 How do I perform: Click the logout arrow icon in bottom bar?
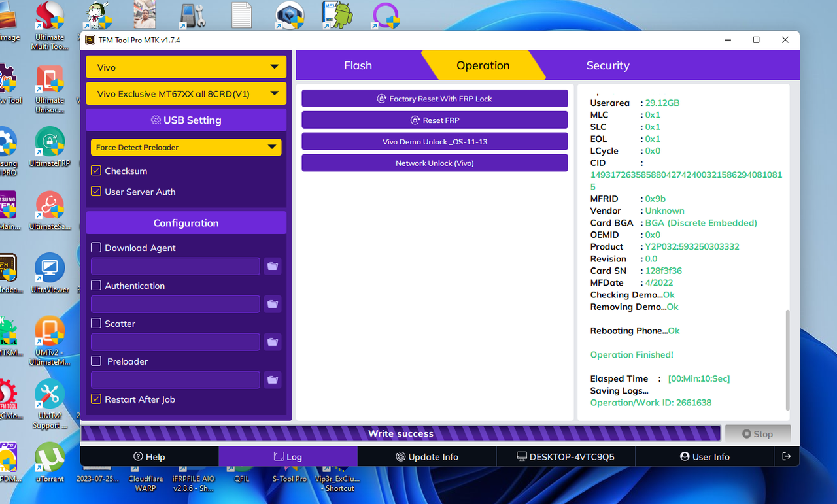pyautogui.click(x=786, y=456)
